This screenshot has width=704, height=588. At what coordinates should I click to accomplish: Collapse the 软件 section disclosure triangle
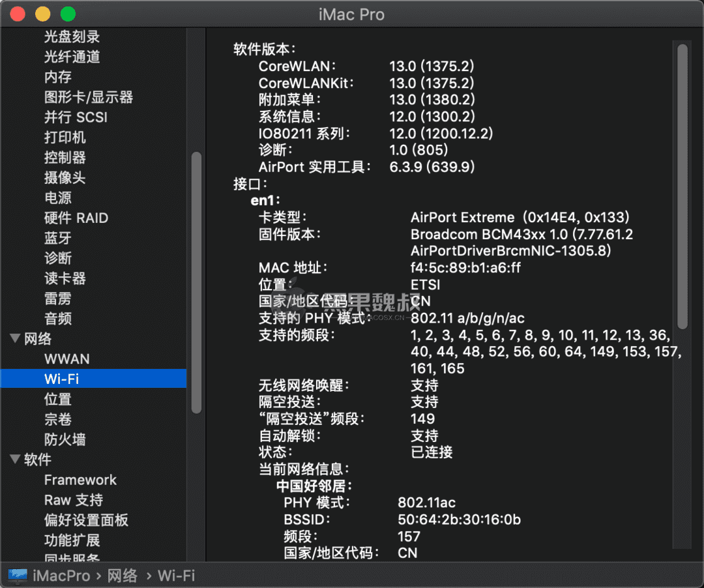(x=14, y=460)
